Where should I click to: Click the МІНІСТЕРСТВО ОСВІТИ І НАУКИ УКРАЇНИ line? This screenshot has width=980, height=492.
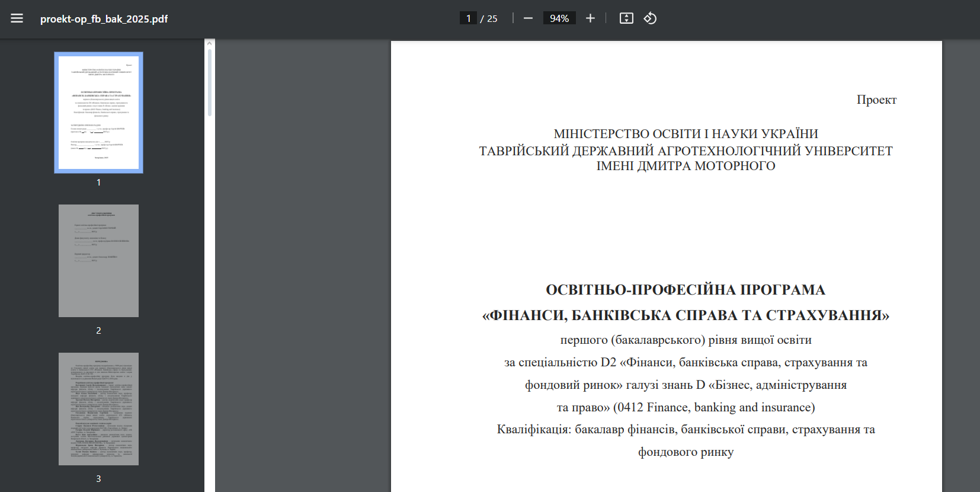(686, 134)
